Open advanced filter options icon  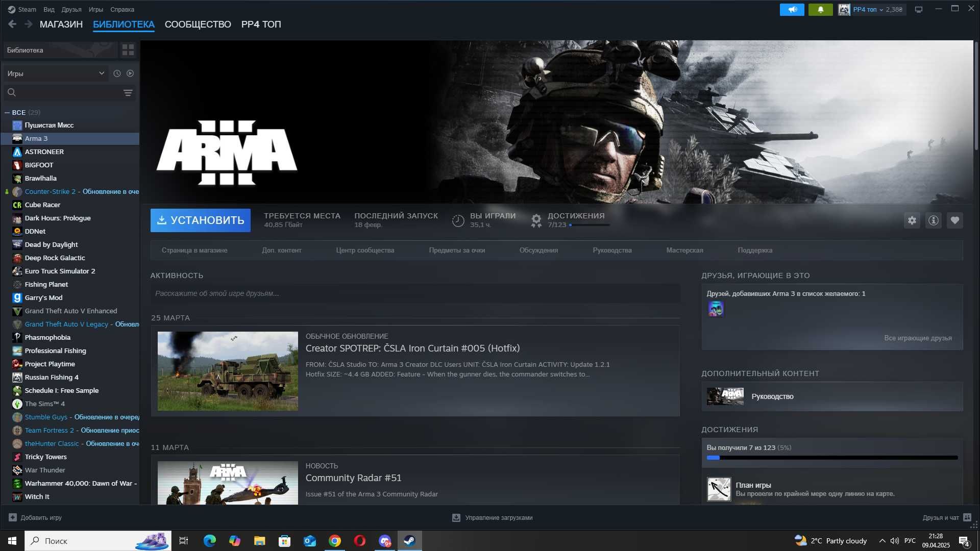pyautogui.click(x=128, y=93)
